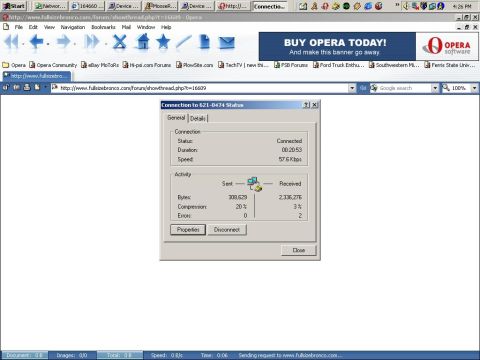Image resolution: width=480 pixels, height=360 pixels.
Task: Expand the address bar URL dropdown
Action: [x=352, y=88]
